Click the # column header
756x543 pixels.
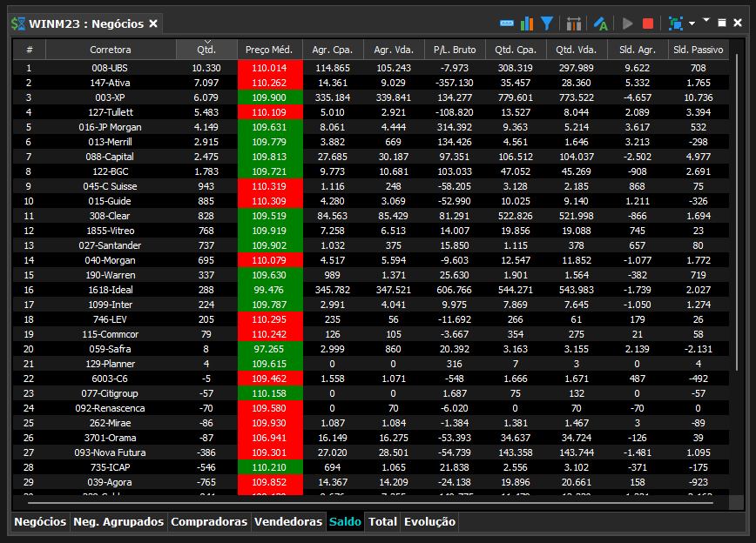pyautogui.click(x=30, y=50)
